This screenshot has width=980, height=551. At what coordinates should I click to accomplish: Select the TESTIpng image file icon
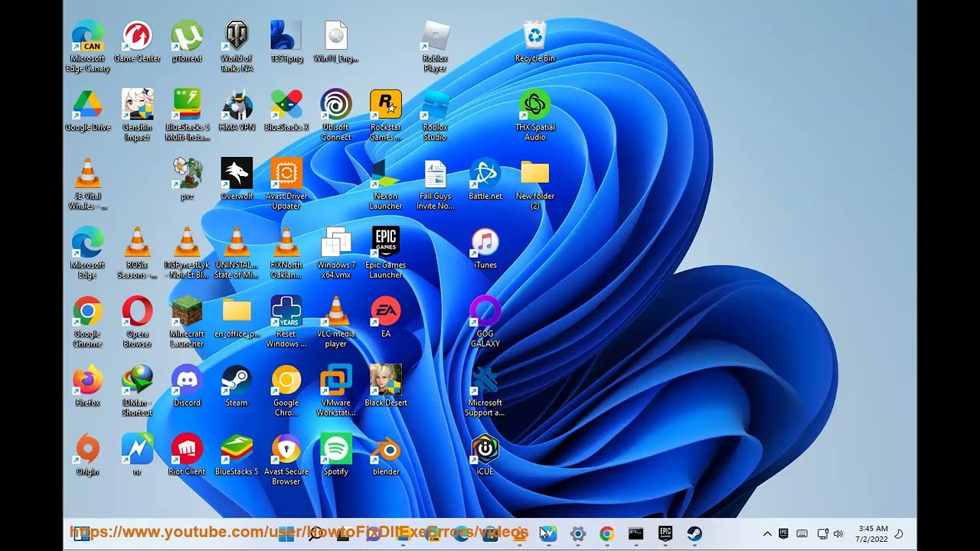pyautogui.click(x=286, y=42)
